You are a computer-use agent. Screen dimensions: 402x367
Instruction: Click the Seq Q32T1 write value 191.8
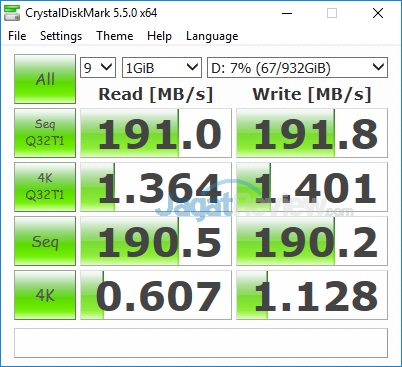312,133
